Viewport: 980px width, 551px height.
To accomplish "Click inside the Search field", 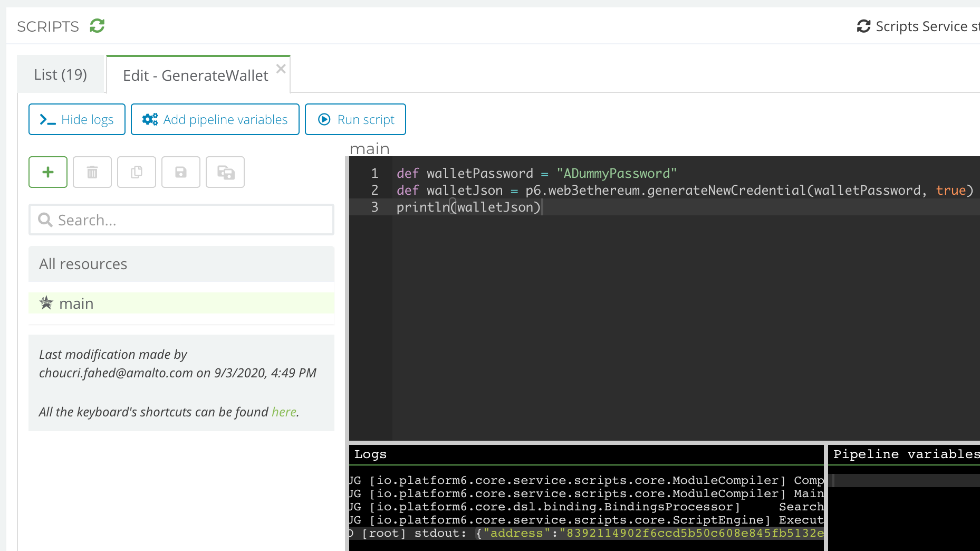I will 158,220.
